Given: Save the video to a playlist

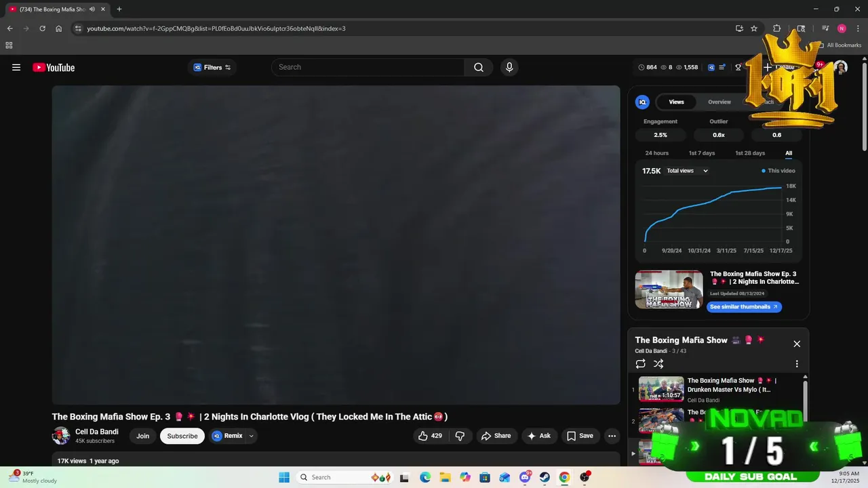Looking at the screenshot, I should (x=580, y=436).
